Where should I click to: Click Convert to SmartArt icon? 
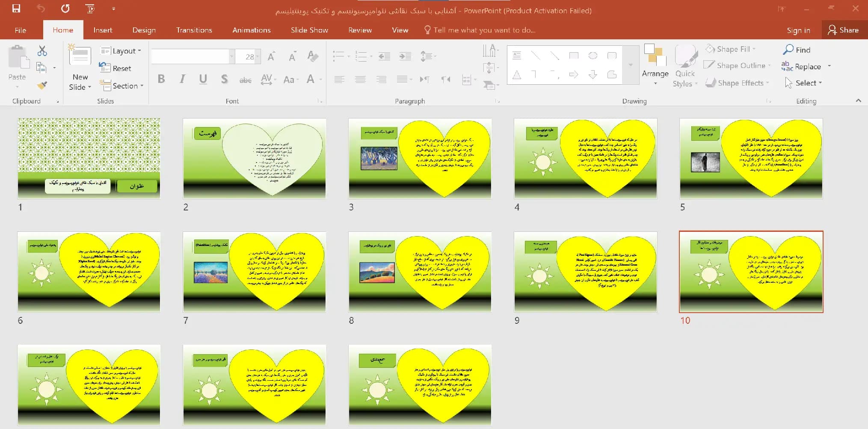pos(491,85)
